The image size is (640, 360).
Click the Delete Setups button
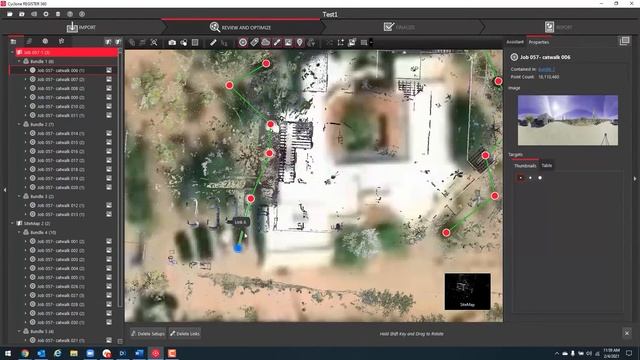click(148, 333)
